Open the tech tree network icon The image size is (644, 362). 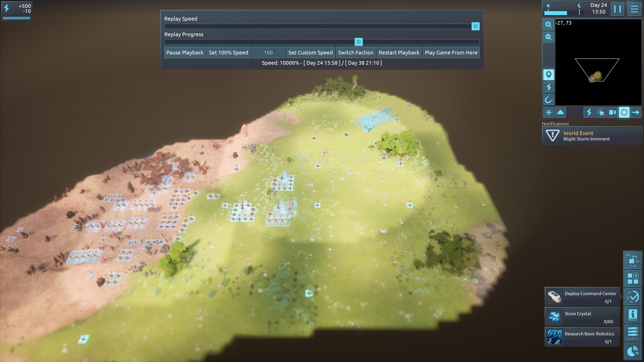633,260
